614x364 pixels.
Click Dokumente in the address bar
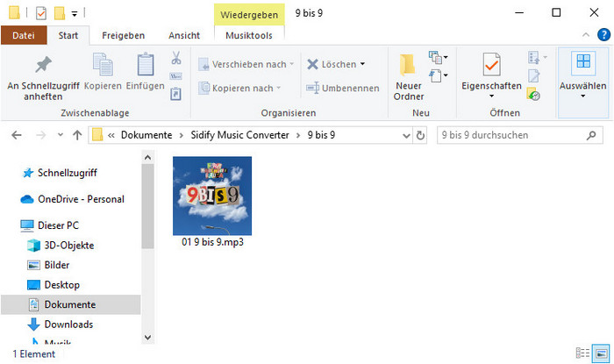pyautogui.click(x=146, y=135)
